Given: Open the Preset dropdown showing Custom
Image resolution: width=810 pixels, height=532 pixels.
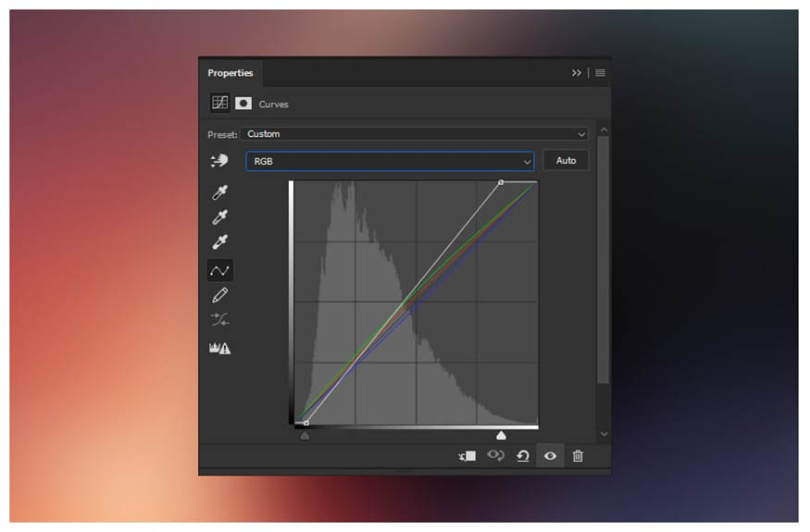Looking at the screenshot, I should (x=415, y=134).
